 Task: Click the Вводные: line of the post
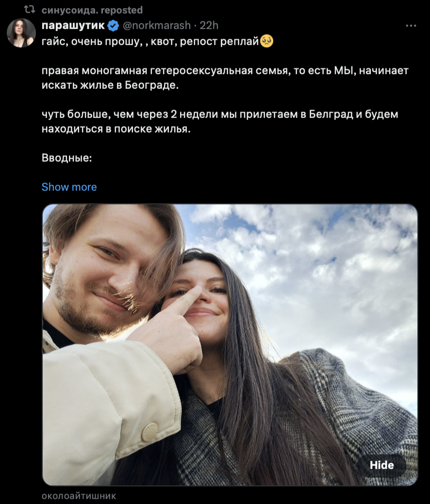[67, 158]
